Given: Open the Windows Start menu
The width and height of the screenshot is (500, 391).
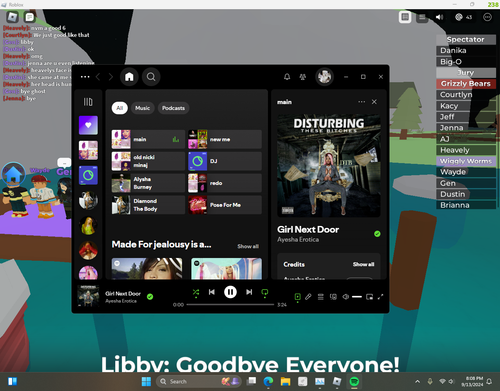Looking at the screenshot, I should (x=146, y=382).
